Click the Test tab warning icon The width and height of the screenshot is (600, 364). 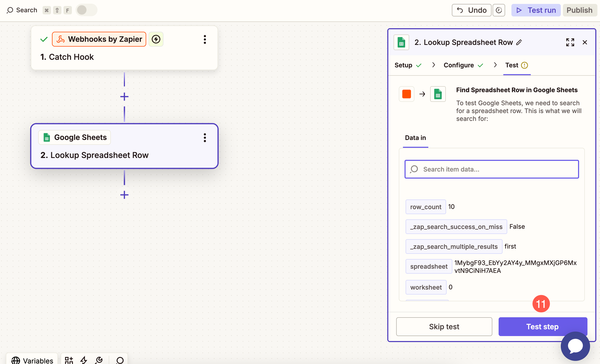524,65
